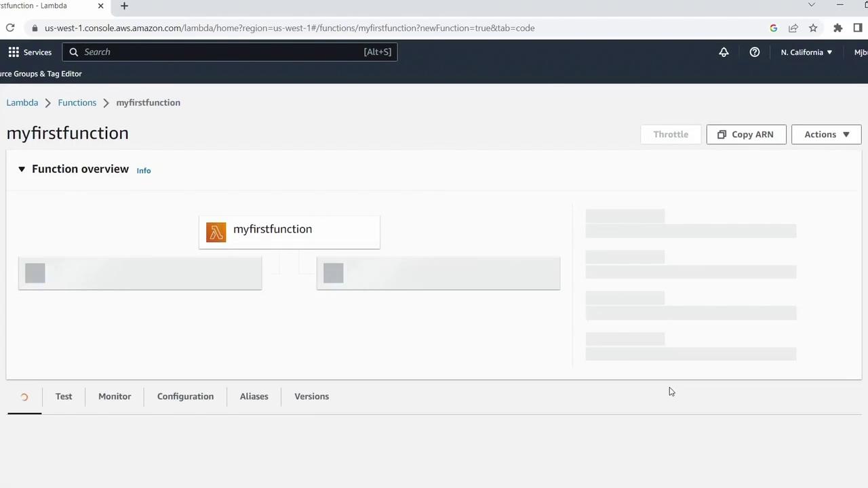Open the help question mark icon

click(754, 52)
